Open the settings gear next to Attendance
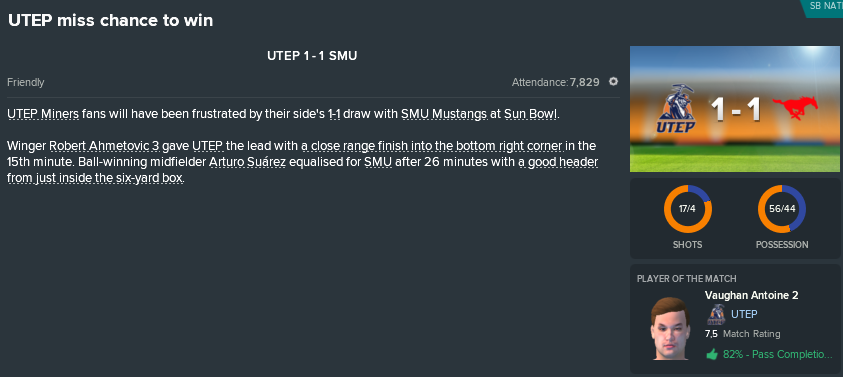 pos(613,82)
